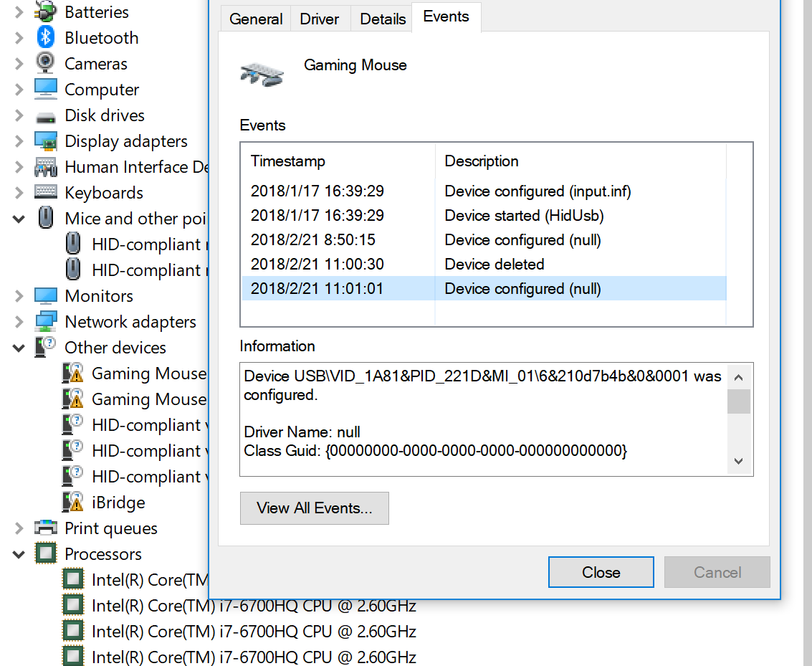Expand the Batteries category

point(19,12)
